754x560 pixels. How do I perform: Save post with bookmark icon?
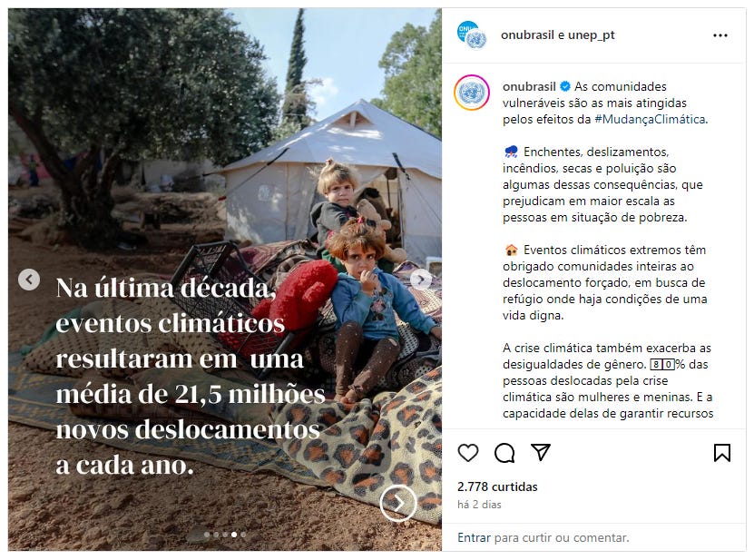[x=721, y=453]
